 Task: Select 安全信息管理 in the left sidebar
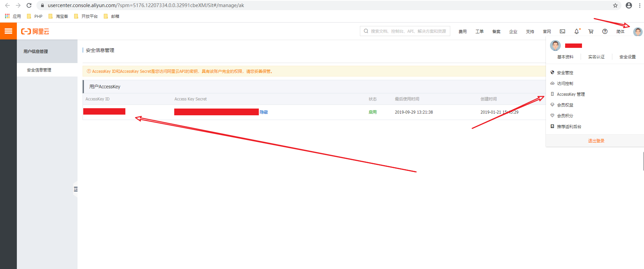tap(39, 70)
